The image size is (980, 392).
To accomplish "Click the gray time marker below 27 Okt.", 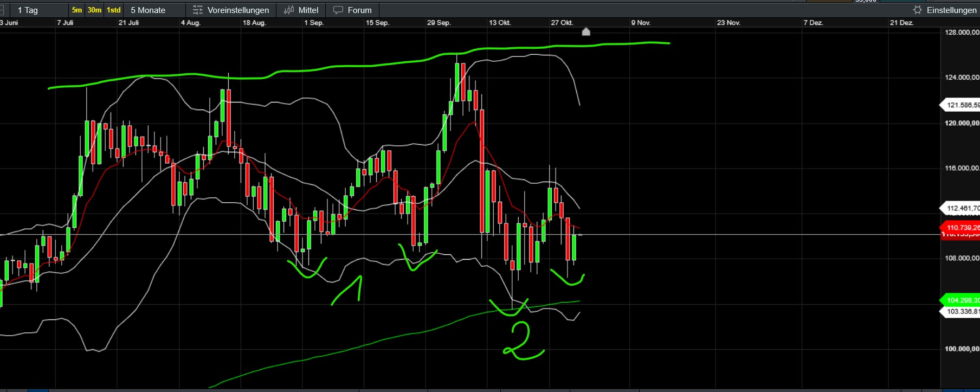I will click(586, 31).
